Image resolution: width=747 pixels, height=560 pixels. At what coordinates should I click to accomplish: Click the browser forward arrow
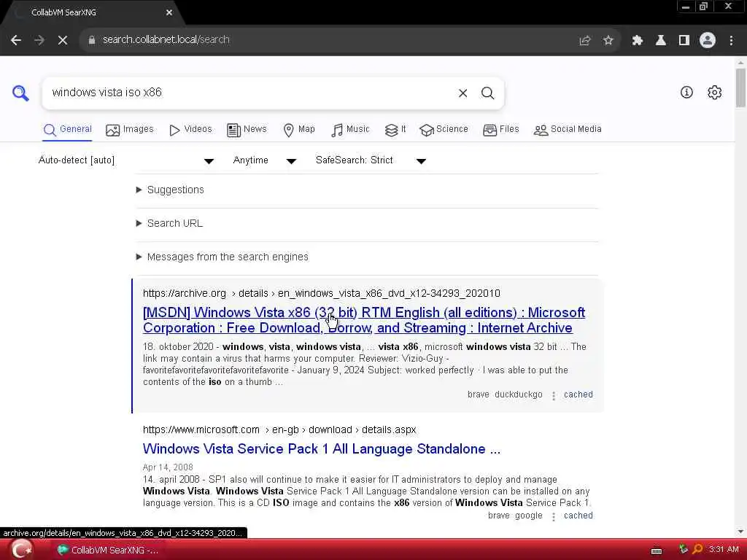(x=39, y=40)
